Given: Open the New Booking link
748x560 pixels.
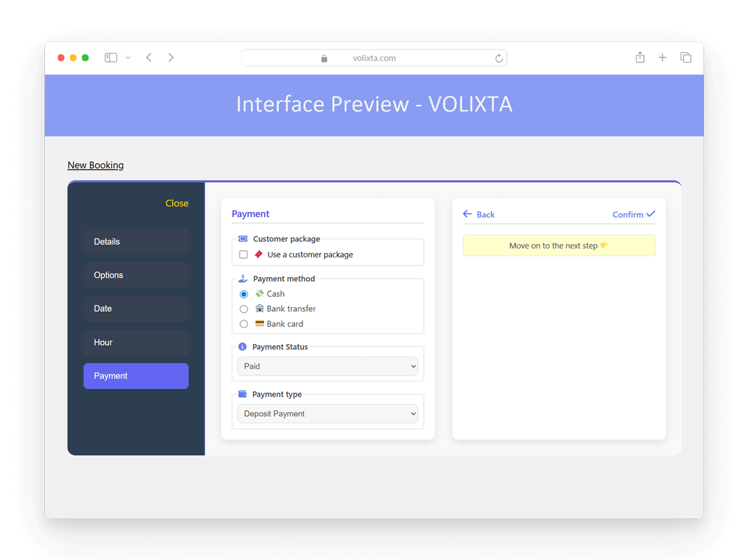Looking at the screenshot, I should [95, 165].
